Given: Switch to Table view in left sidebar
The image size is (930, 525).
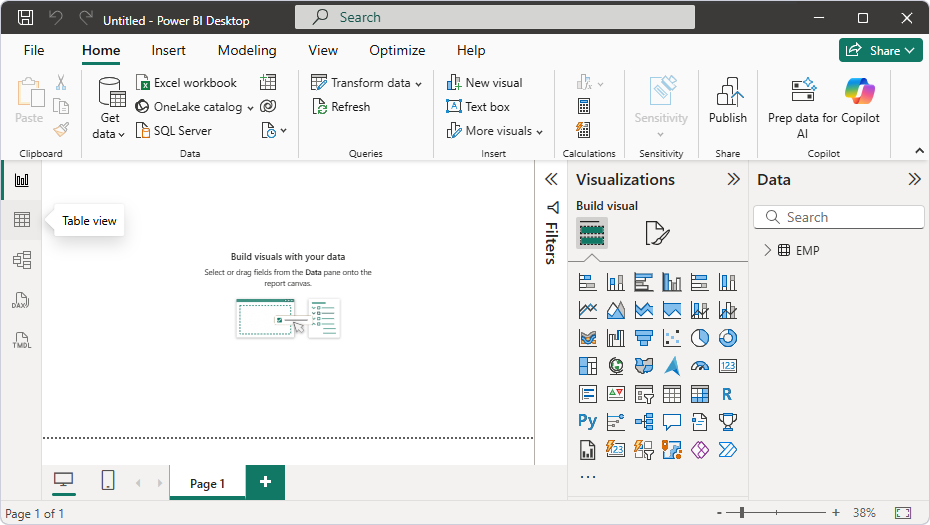Looking at the screenshot, I should tap(21, 220).
